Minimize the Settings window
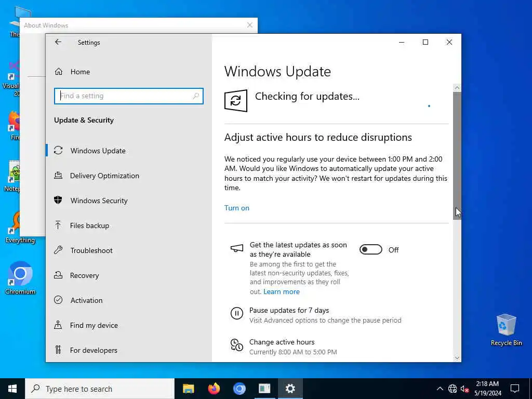The width and height of the screenshot is (532, 399). [x=402, y=42]
